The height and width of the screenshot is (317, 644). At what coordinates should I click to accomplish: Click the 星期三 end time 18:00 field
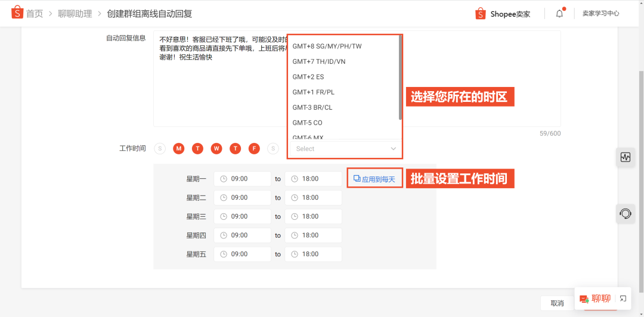313,216
